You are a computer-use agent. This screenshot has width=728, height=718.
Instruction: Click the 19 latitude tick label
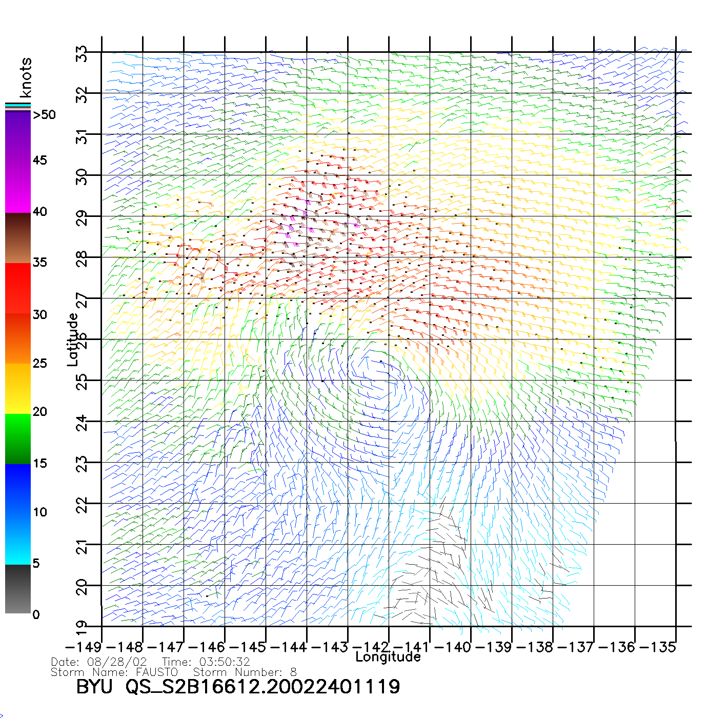coord(82,627)
